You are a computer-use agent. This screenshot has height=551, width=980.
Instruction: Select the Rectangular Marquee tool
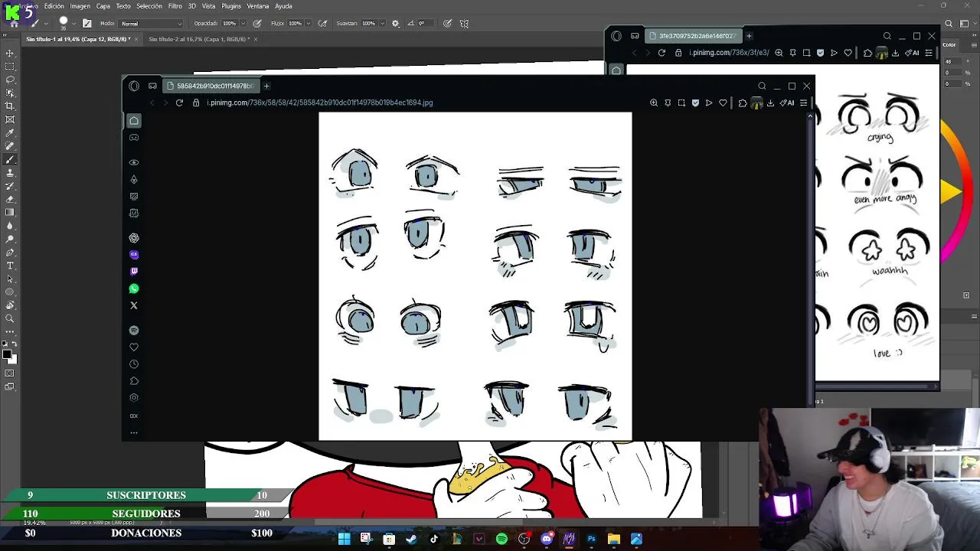10,66
